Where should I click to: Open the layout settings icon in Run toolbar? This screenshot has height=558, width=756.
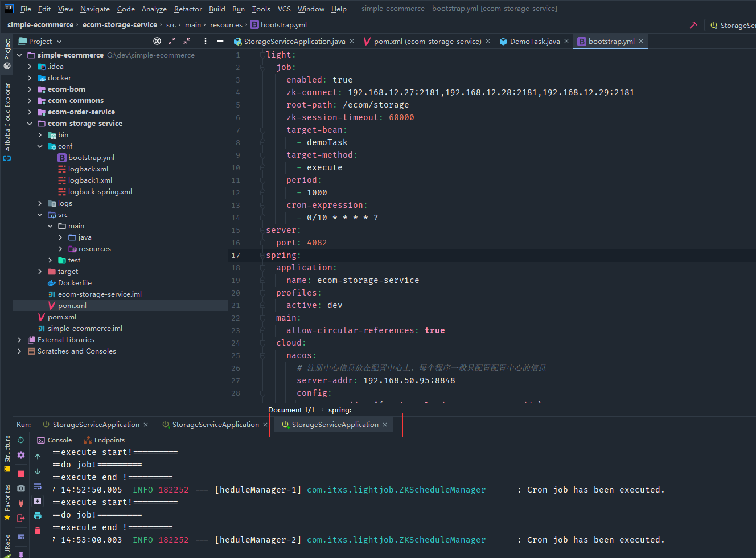pyautogui.click(x=21, y=536)
